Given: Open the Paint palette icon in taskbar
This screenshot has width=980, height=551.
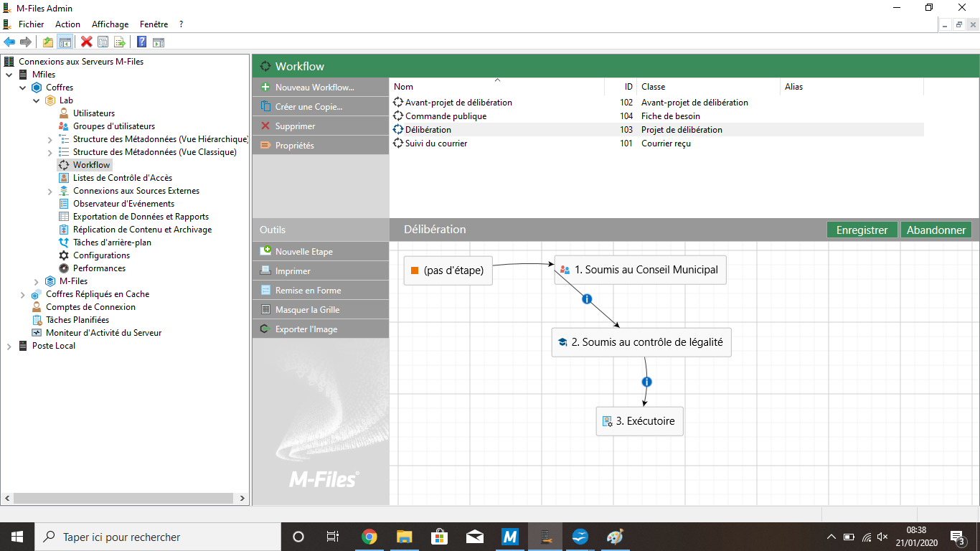Looking at the screenshot, I should coord(616,537).
